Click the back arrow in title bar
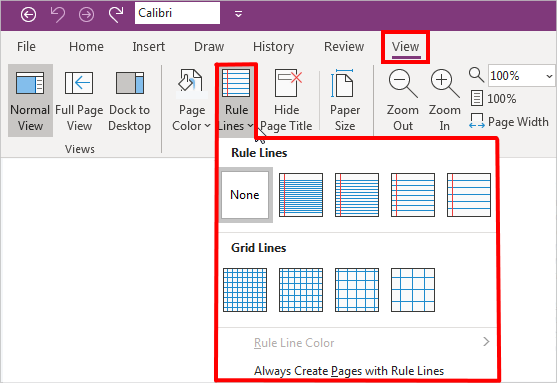The width and height of the screenshot is (557, 383). (28, 15)
